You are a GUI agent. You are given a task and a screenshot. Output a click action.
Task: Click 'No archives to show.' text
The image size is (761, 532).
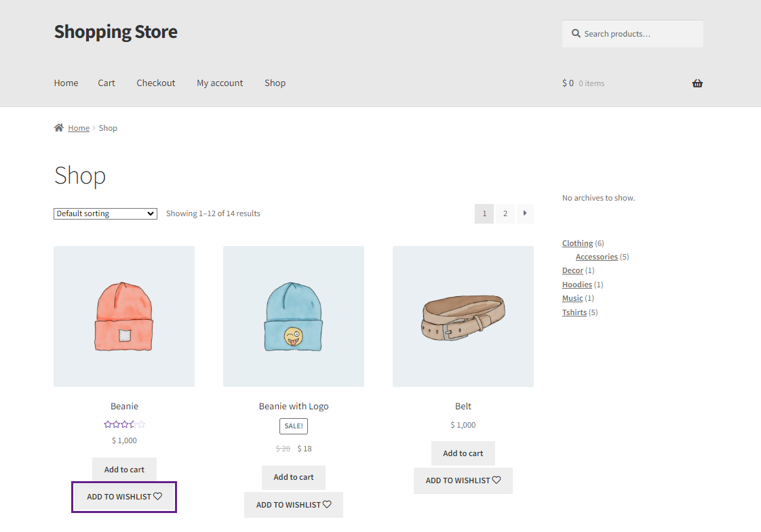pos(598,198)
